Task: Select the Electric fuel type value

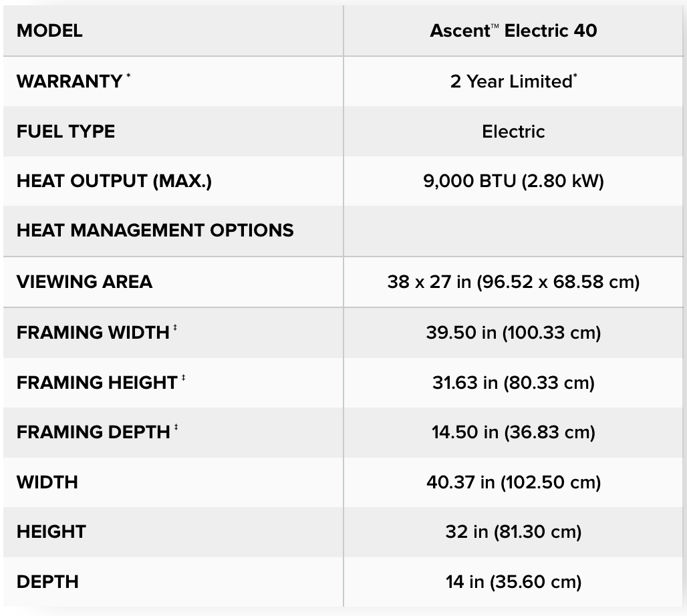Action: point(513,132)
